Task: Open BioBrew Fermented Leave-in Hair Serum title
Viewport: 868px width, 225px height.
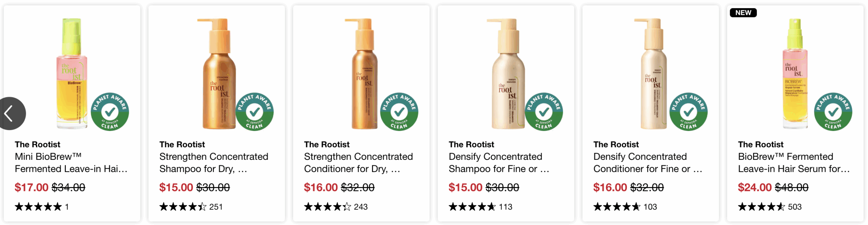Action: coord(794,163)
